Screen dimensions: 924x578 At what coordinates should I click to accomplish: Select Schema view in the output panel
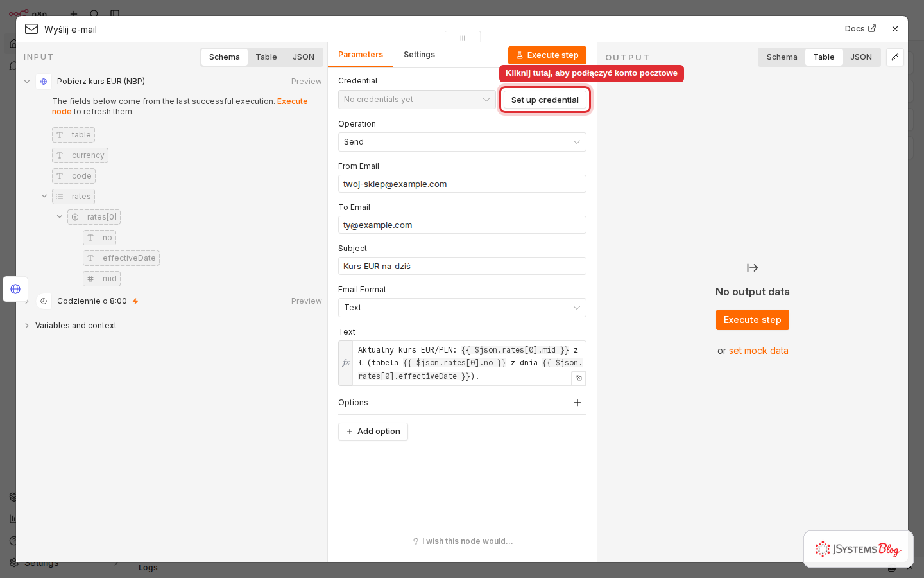click(782, 57)
